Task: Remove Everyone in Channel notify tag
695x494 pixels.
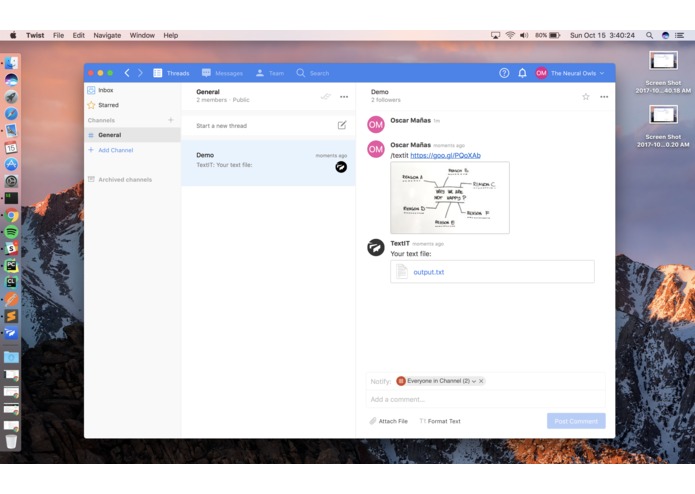Action: click(481, 381)
